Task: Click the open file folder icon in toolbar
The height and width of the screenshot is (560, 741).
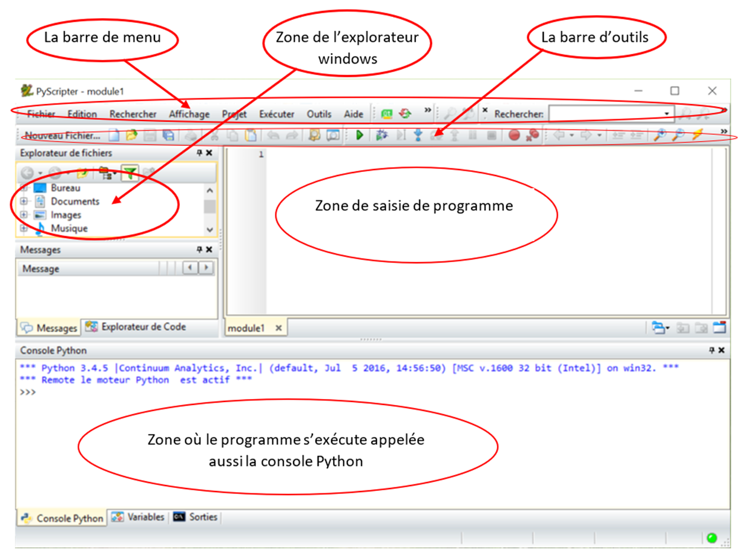Action: pyautogui.click(x=131, y=136)
